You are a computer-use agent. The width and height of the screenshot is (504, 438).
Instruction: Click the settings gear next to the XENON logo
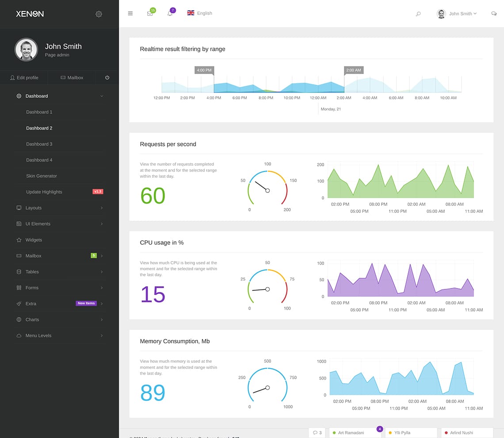[99, 14]
